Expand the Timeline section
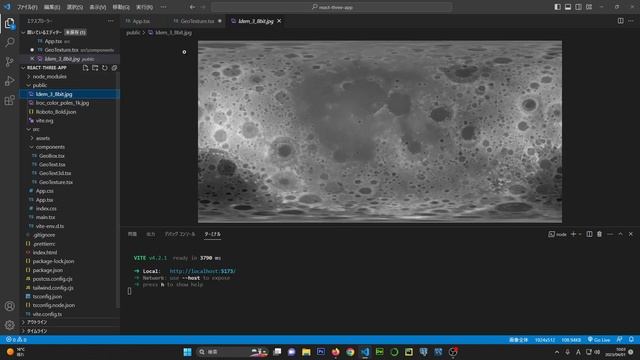 tap(23, 331)
